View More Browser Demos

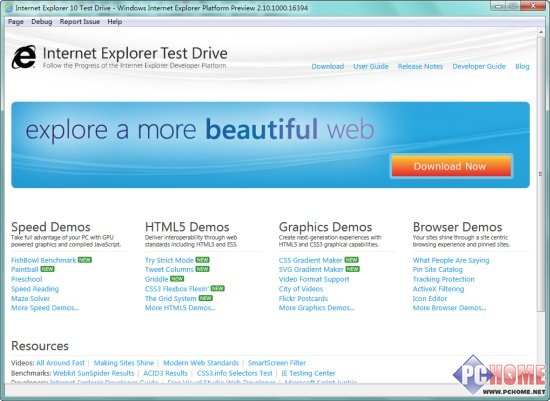pos(449,308)
